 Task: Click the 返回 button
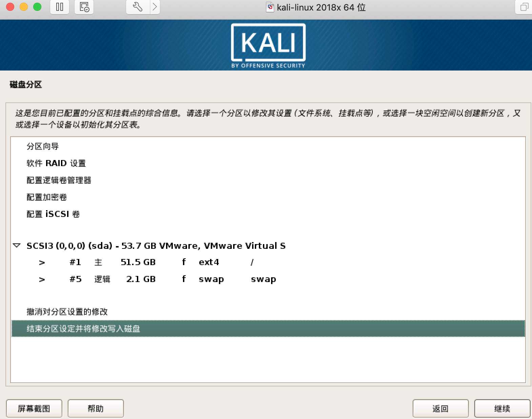coord(441,408)
